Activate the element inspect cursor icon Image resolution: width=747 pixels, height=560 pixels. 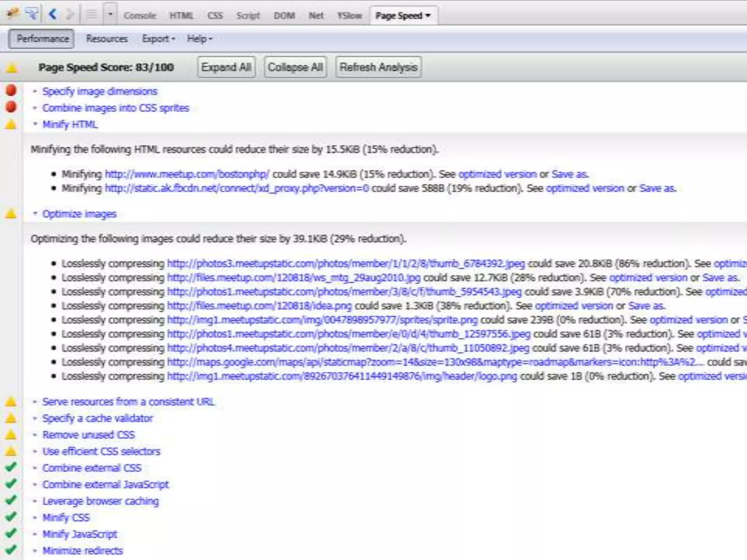pos(32,14)
